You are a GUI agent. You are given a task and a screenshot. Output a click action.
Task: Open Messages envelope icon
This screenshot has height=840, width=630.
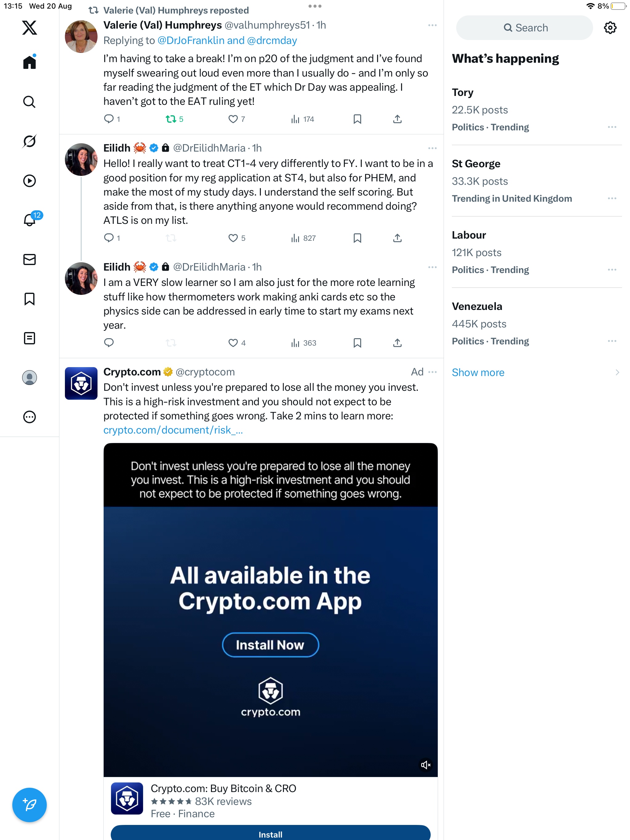click(x=29, y=260)
